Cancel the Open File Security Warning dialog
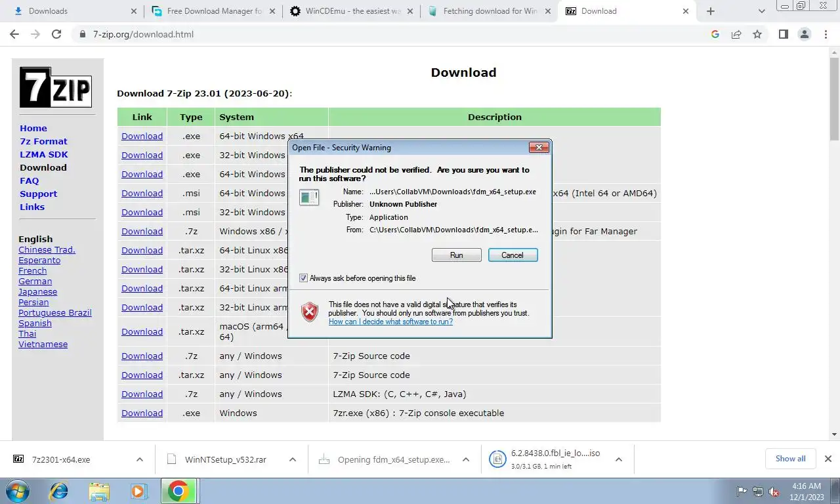The height and width of the screenshot is (504, 840). pyautogui.click(x=513, y=255)
